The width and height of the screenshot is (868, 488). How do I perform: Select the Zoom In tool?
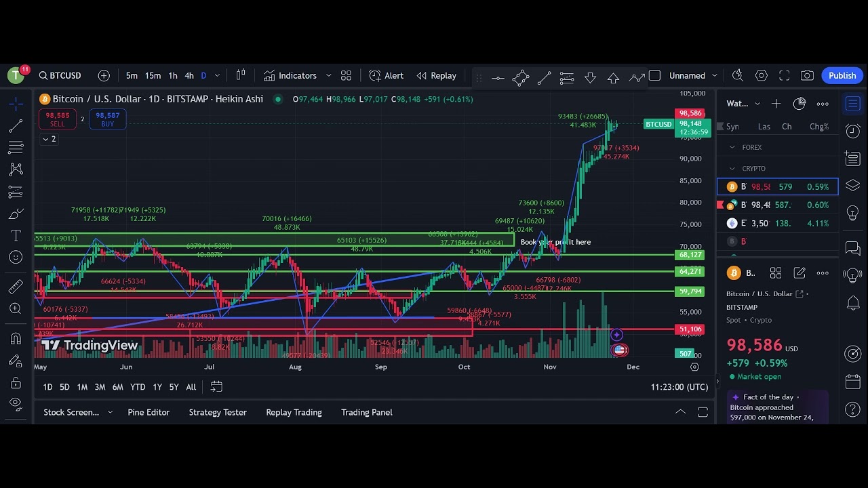16,309
